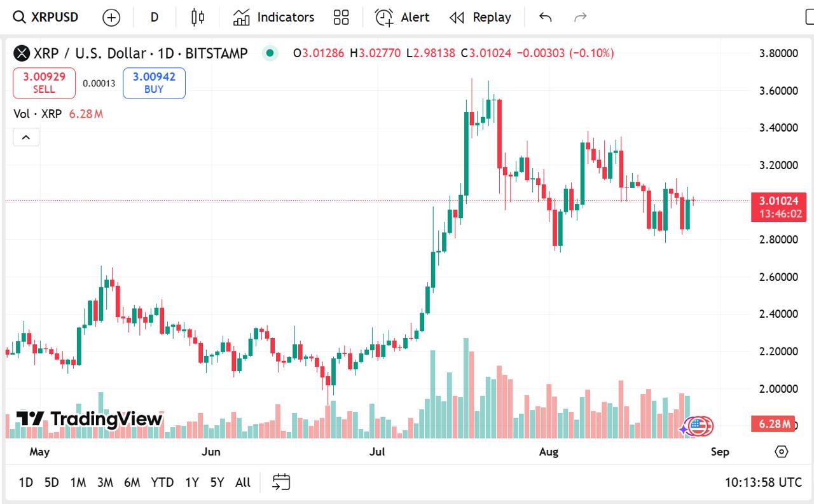Click the symbol search magnifier icon

[20, 17]
